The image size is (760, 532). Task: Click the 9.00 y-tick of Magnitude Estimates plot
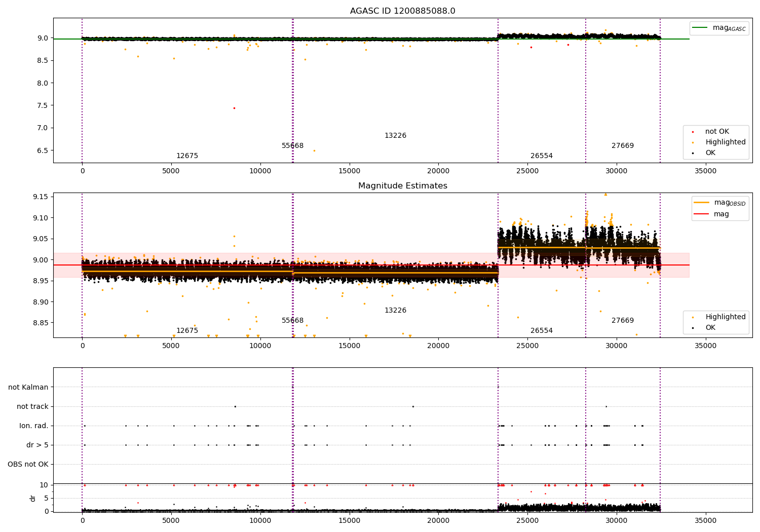[x=41, y=260]
